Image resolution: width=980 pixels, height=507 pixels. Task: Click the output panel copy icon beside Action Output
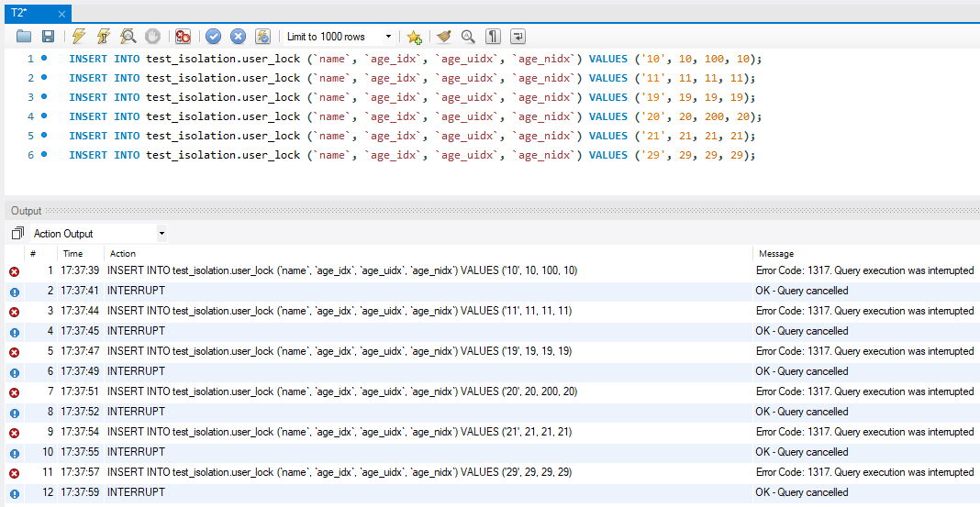pos(17,234)
